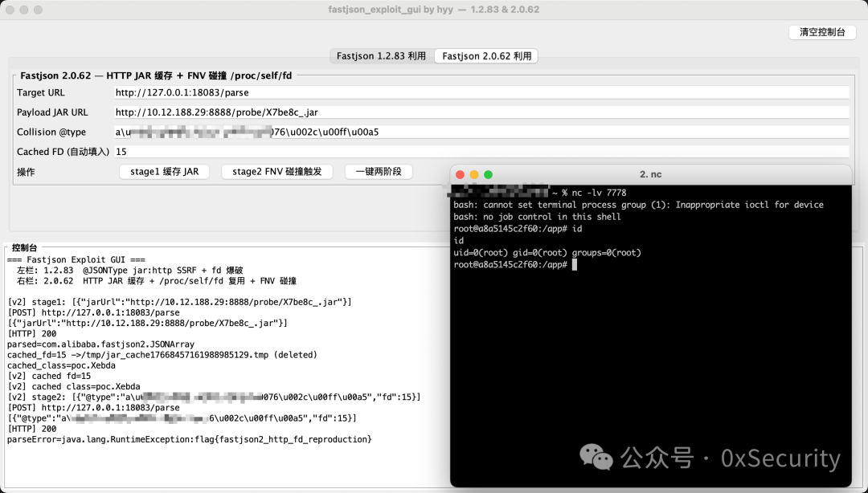Close the nc terminal window
Viewport: 868px width, 493px height.
(x=460, y=174)
